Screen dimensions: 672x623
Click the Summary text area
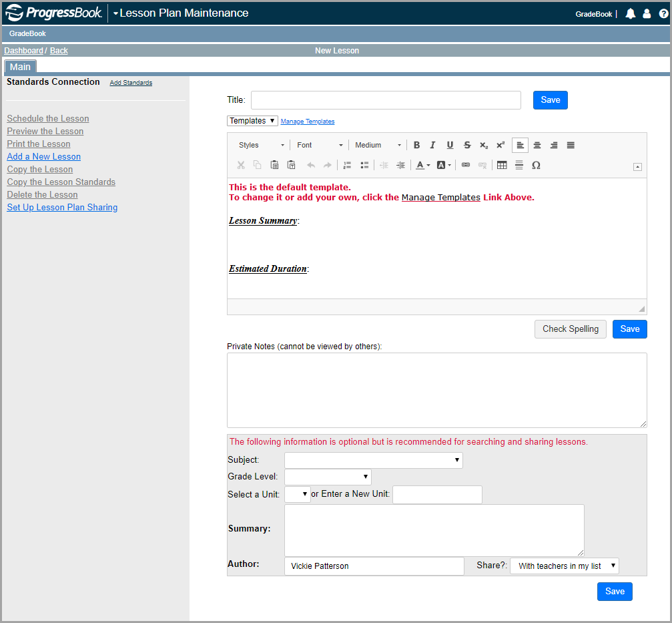tap(434, 530)
